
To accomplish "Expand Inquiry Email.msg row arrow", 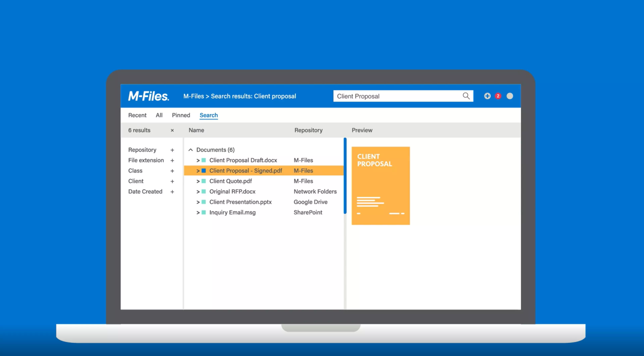I will click(x=198, y=213).
